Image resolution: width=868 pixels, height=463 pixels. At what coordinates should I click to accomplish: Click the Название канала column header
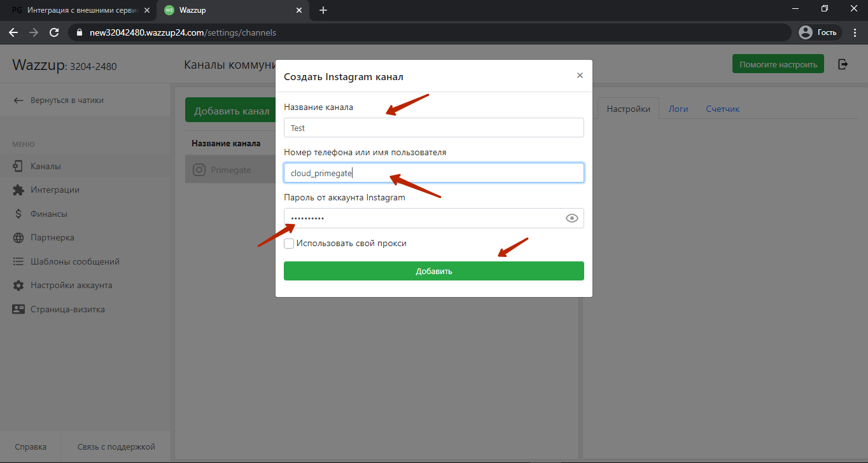coord(226,143)
